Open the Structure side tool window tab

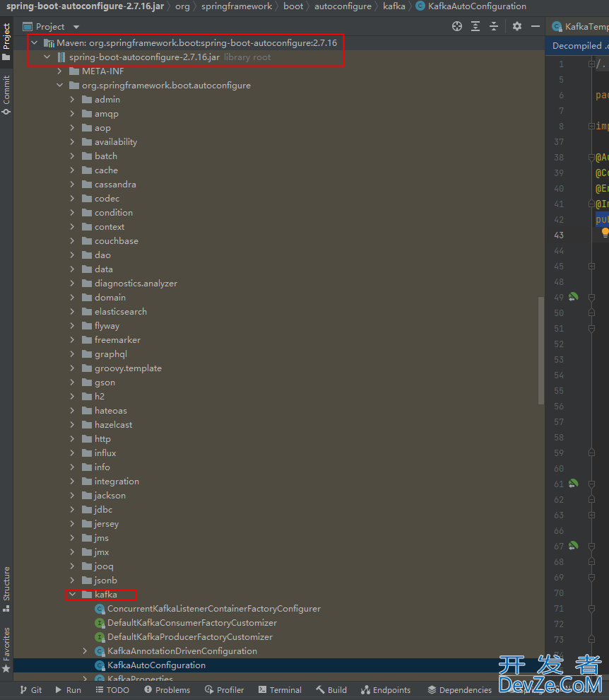click(x=6, y=589)
